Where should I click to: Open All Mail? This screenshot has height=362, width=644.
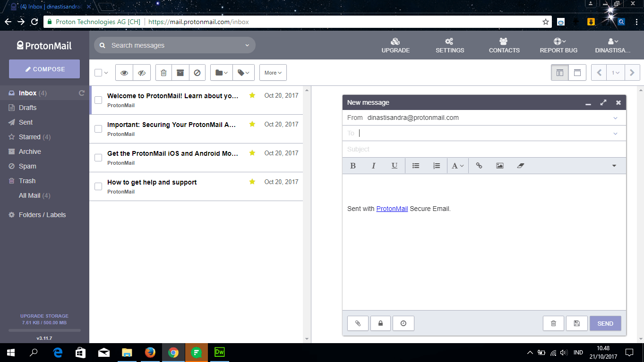tap(34, 195)
